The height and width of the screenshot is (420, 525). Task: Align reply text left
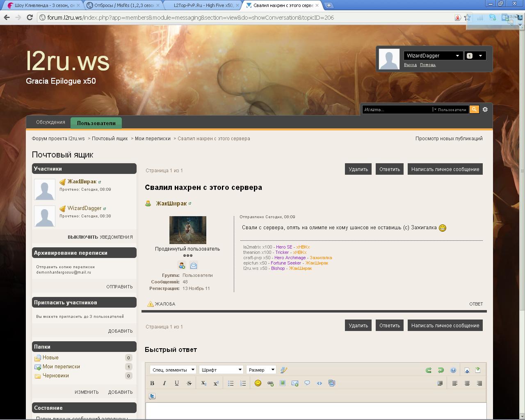pyautogui.click(x=455, y=383)
